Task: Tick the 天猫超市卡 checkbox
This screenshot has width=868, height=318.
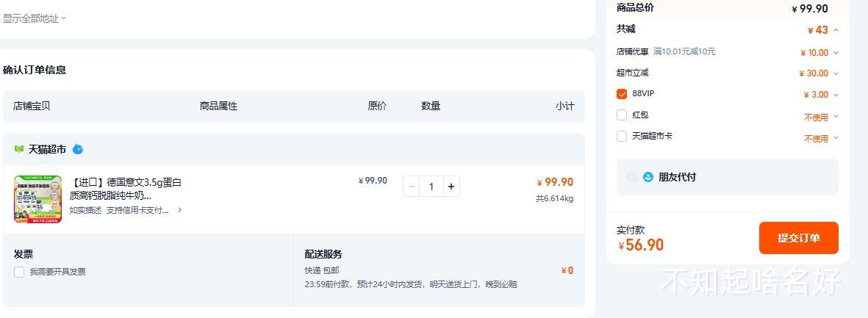Action: tap(622, 136)
